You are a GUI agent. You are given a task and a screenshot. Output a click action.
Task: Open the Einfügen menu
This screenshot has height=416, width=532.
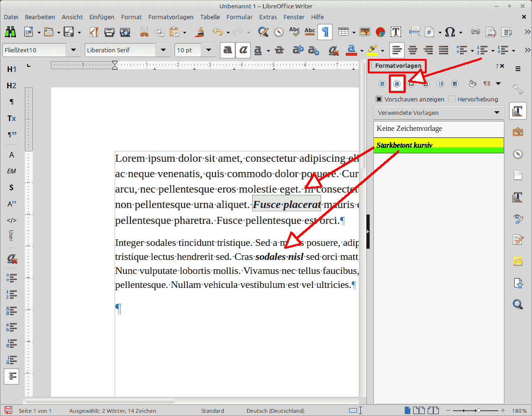point(102,17)
